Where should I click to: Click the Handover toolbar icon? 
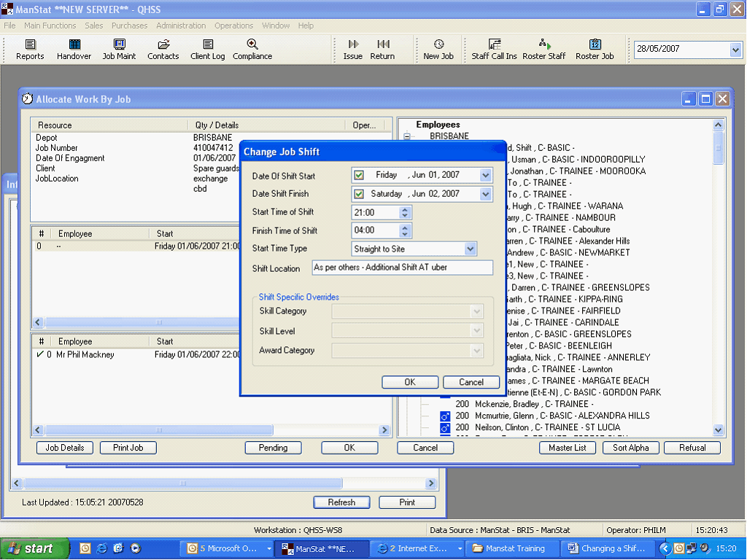click(x=74, y=45)
